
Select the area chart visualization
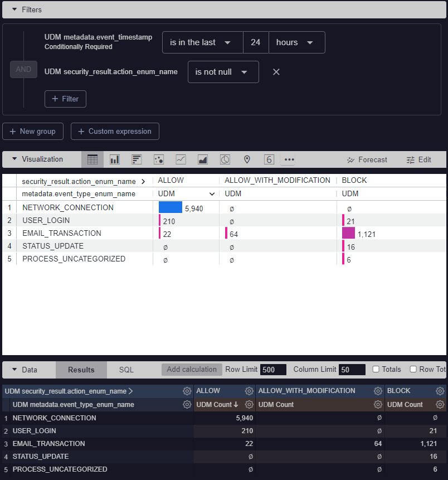click(x=203, y=159)
